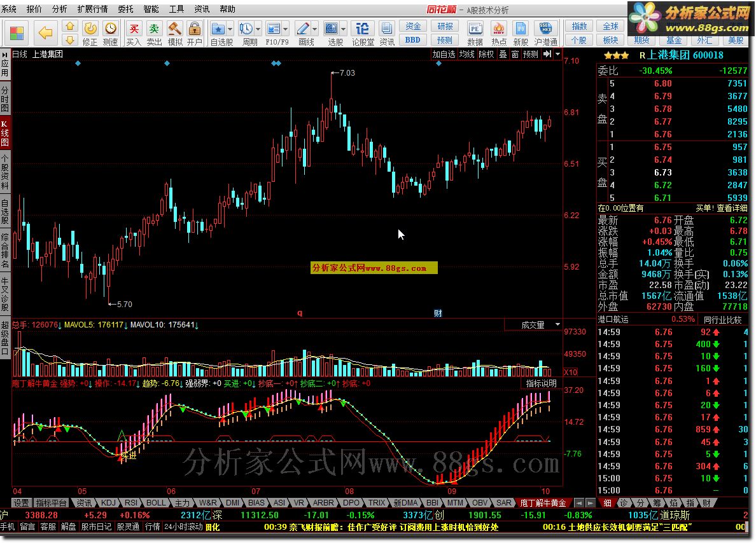This screenshot has width=756, height=543.
Task: Click the 财 marker on the price chart
Action: coord(438,313)
